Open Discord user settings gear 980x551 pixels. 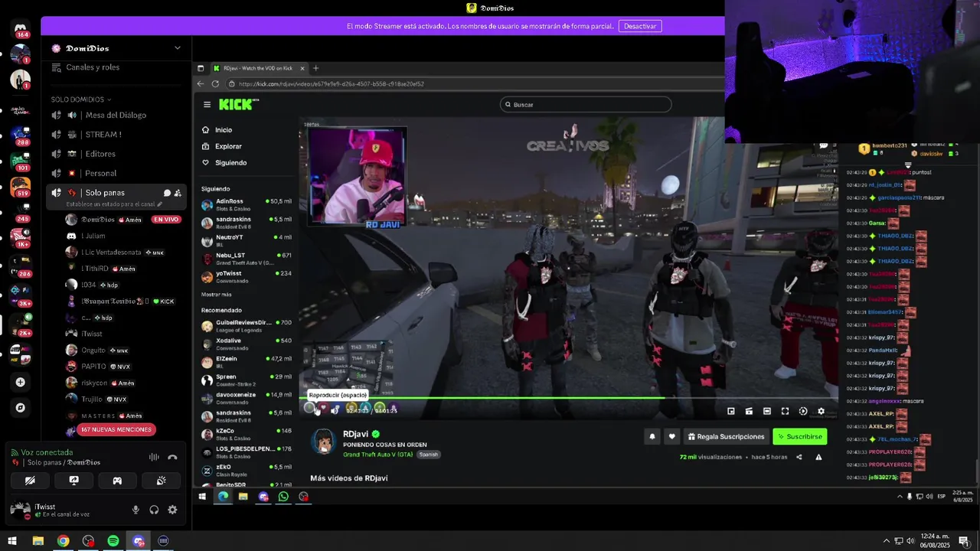pyautogui.click(x=172, y=510)
